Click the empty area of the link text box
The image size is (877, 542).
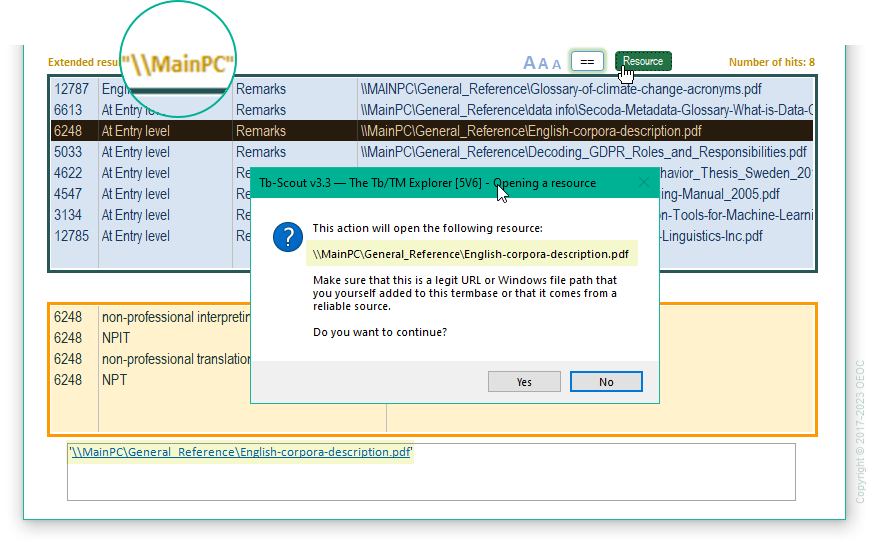pos(430,482)
